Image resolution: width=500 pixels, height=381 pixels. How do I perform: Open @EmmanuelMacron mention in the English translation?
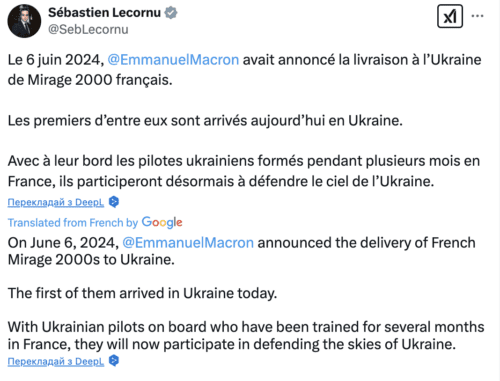click(x=188, y=243)
